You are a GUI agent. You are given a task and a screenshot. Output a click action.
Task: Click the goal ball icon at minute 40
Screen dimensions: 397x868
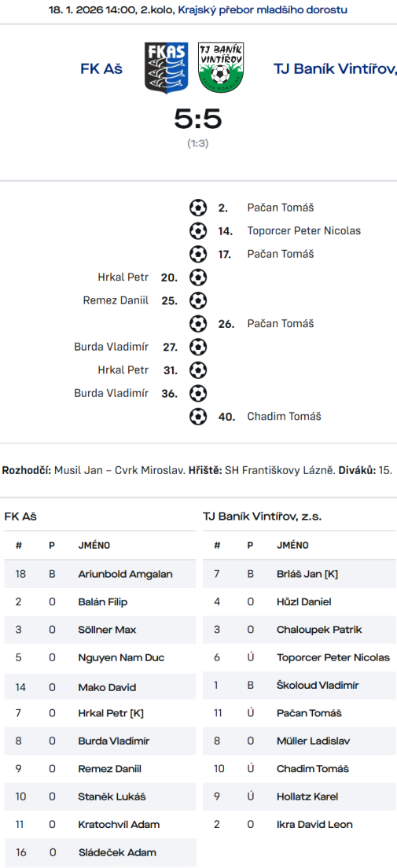pos(197,416)
